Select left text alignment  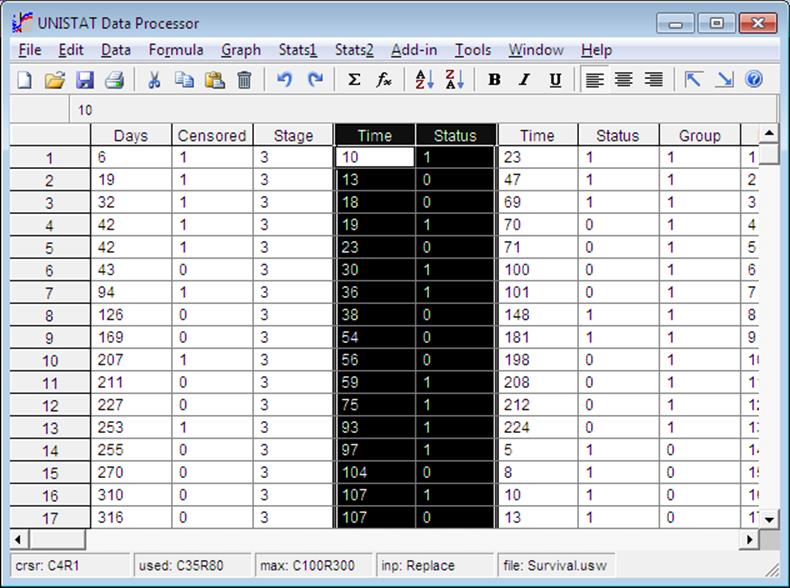point(595,80)
